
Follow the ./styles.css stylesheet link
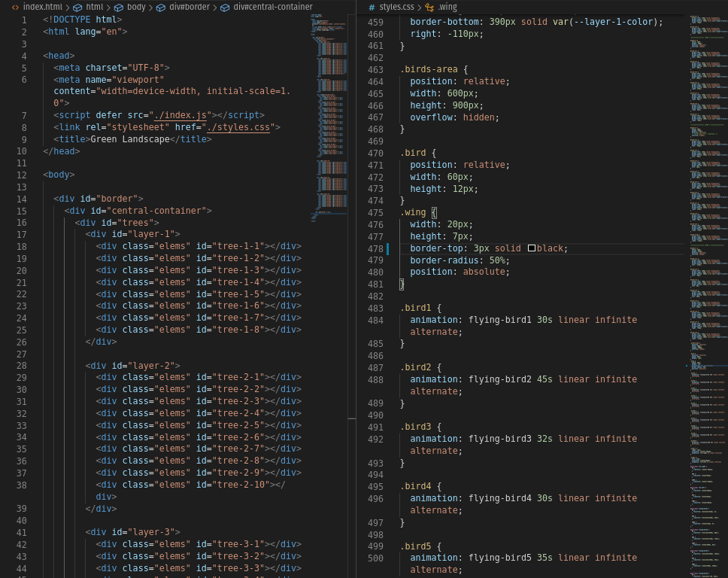(238, 127)
